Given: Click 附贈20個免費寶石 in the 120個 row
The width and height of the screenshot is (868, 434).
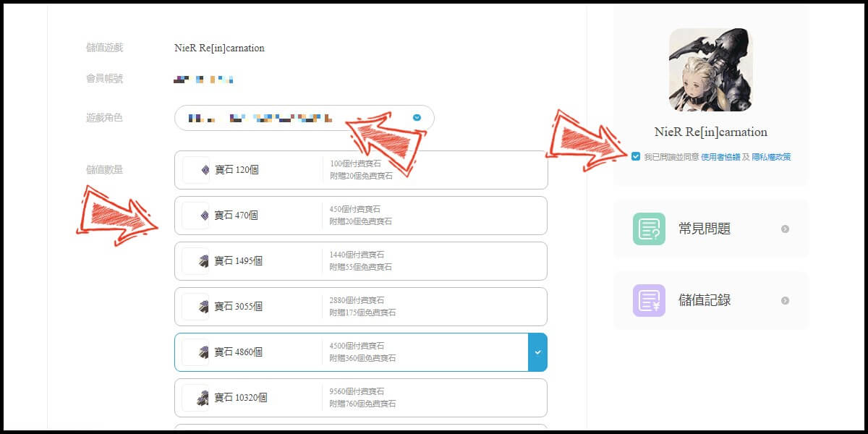Looking at the screenshot, I should (x=361, y=176).
